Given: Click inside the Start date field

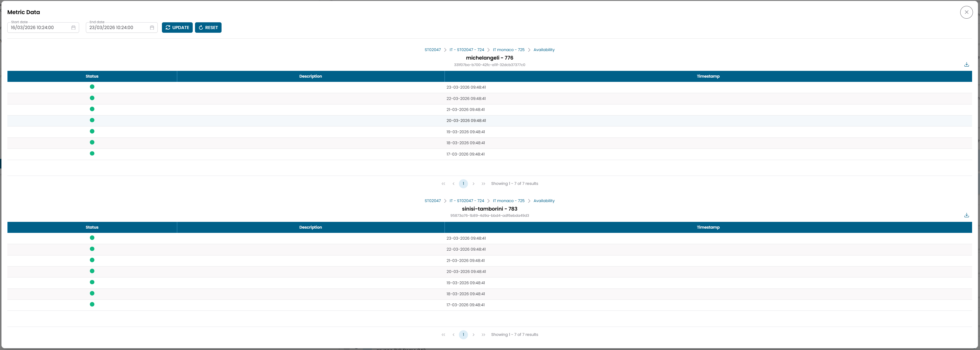Looking at the screenshot, I should click(x=38, y=27).
